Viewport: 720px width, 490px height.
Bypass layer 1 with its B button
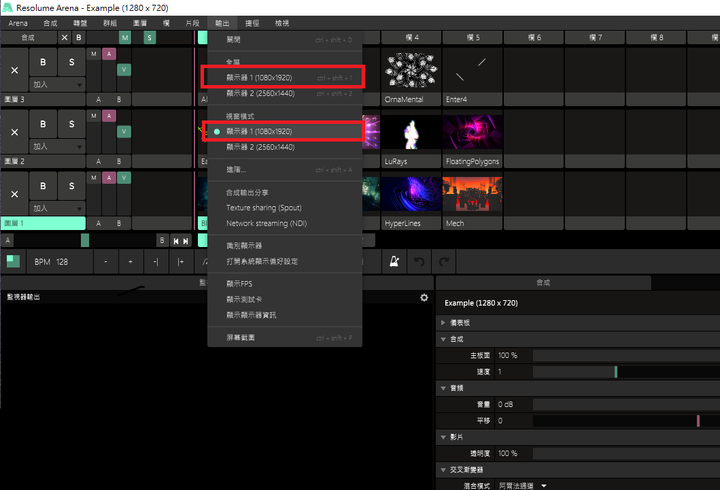pyautogui.click(x=43, y=186)
